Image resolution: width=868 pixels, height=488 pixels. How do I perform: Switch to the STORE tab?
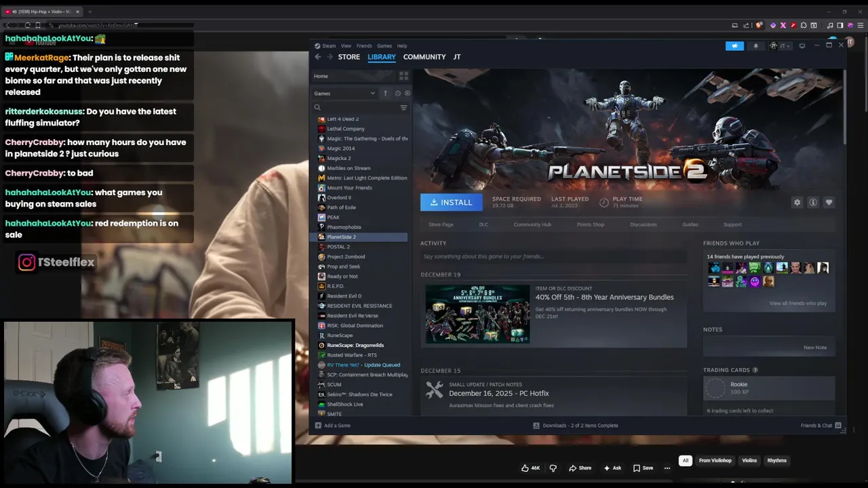pyautogui.click(x=349, y=57)
